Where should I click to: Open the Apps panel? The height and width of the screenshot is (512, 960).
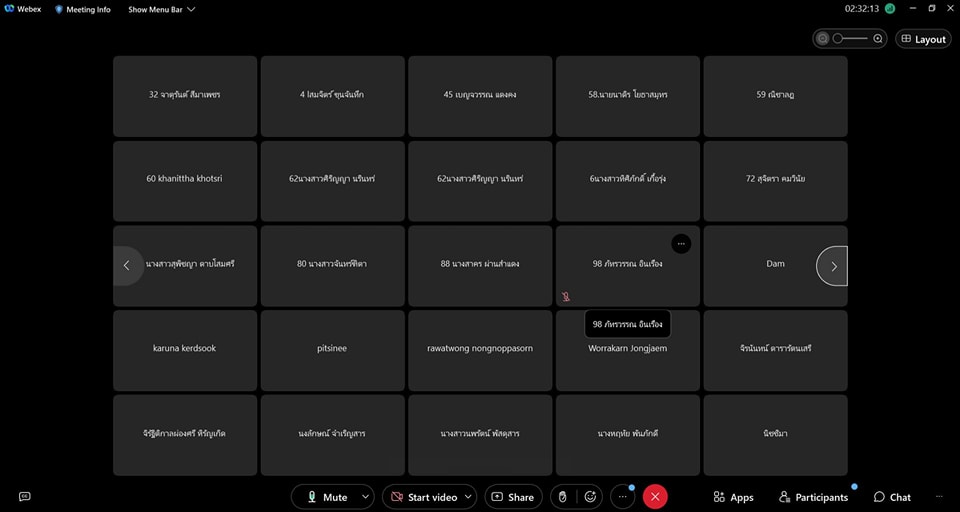pyautogui.click(x=733, y=497)
